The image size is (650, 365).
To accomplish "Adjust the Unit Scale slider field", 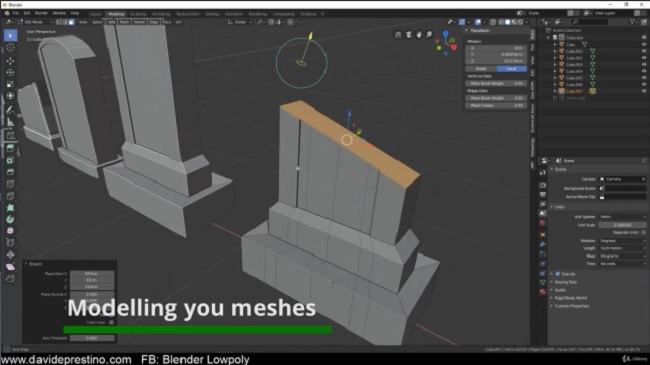I will coord(622,225).
